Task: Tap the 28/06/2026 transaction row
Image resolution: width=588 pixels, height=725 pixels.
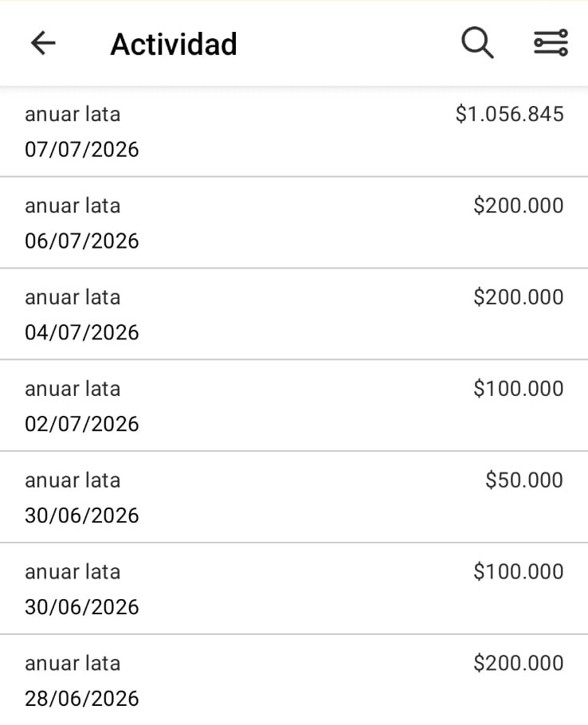Action: pos(294,680)
